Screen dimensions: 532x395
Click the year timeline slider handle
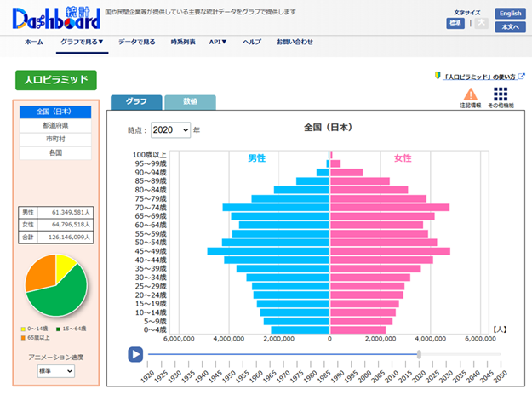pos(419,354)
